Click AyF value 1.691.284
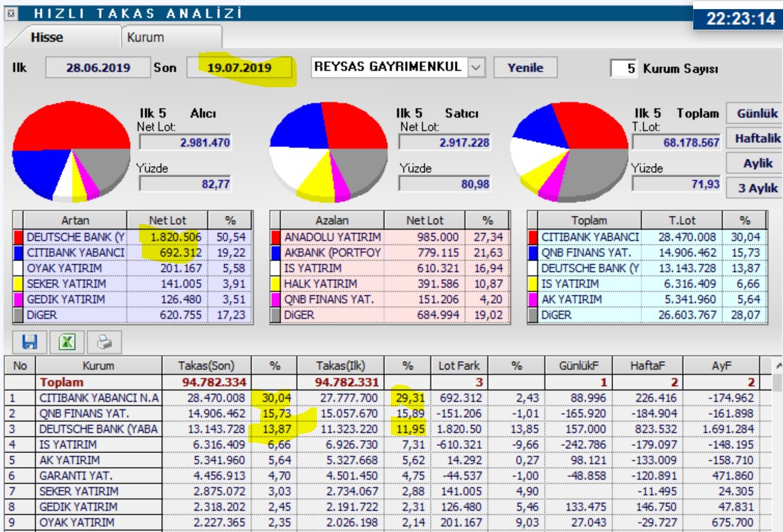Screen dimensions: 783x532 click(728, 429)
